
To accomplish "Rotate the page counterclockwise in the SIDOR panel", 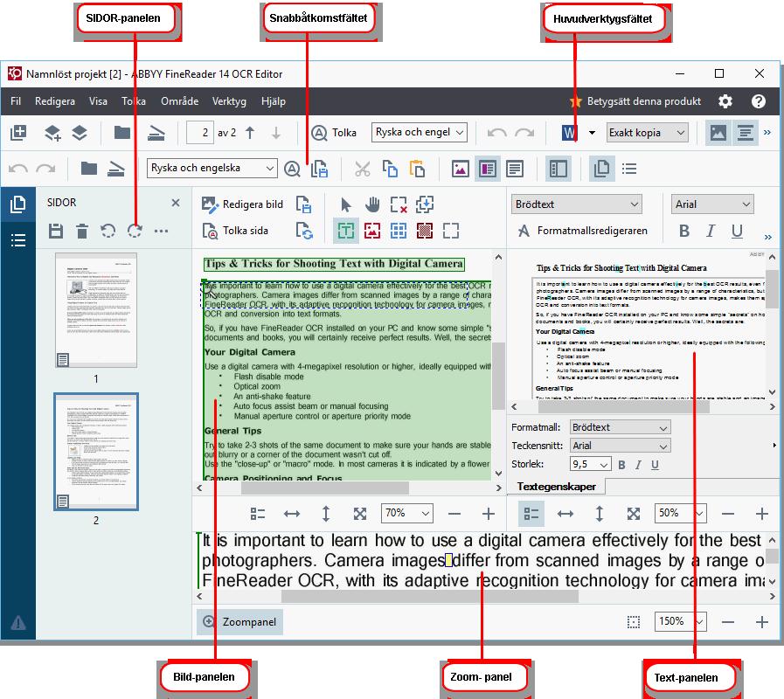I will (108, 231).
